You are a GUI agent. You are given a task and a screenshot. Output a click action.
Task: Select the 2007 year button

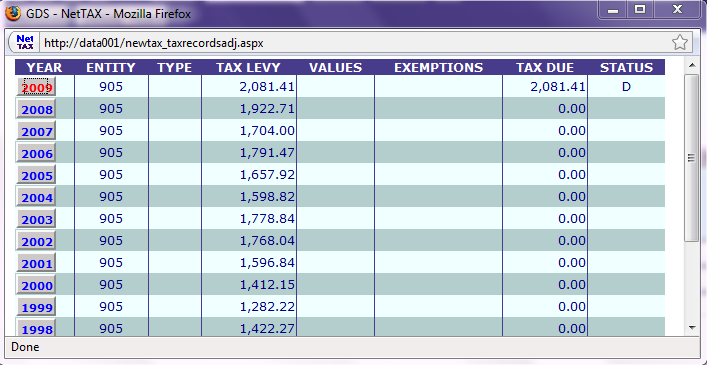point(36,131)
